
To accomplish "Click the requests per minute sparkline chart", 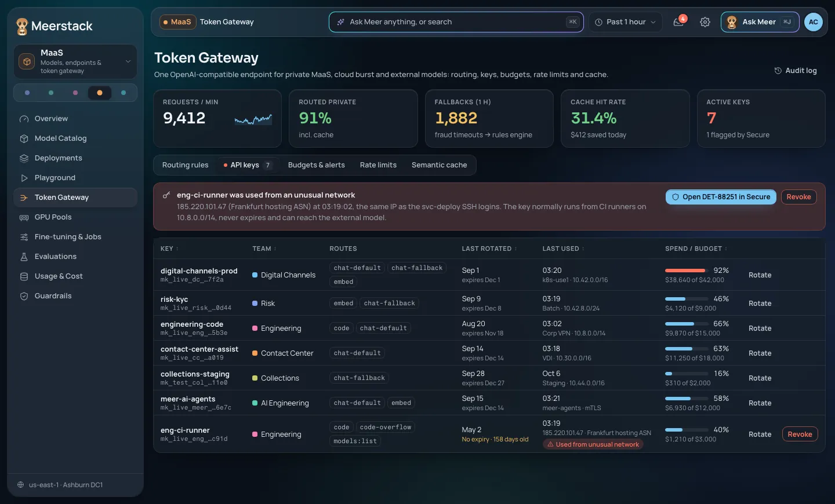I will [x=253, y=120].
